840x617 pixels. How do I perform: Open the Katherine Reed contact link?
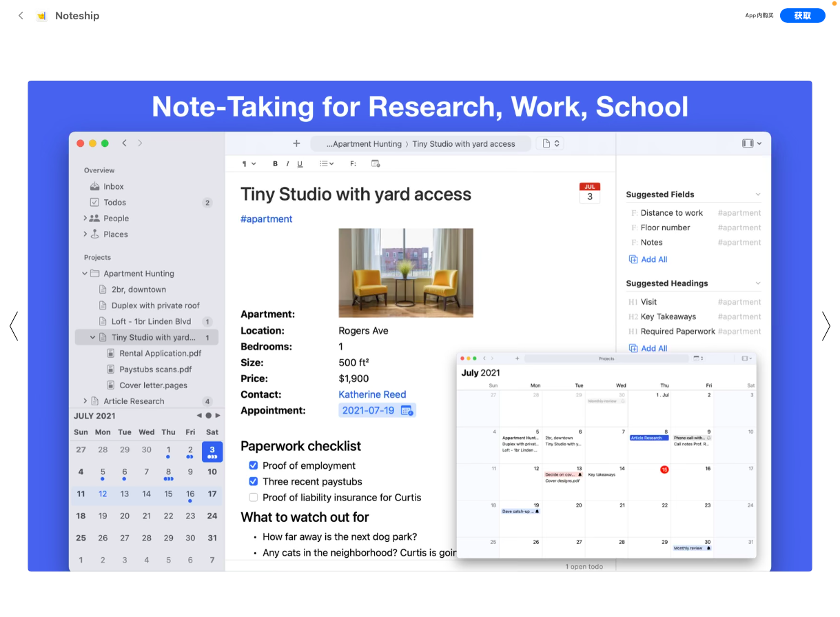[372, 394]
